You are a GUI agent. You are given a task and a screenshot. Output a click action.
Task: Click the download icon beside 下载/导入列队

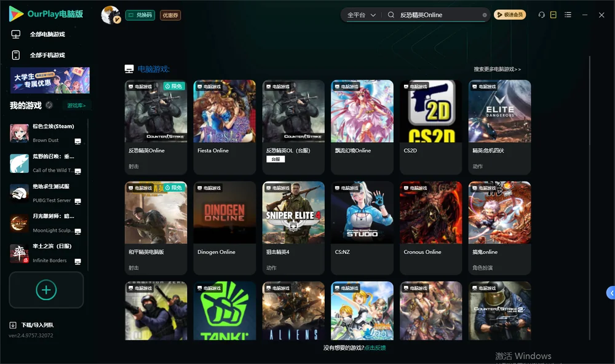[x=13, y=325]
